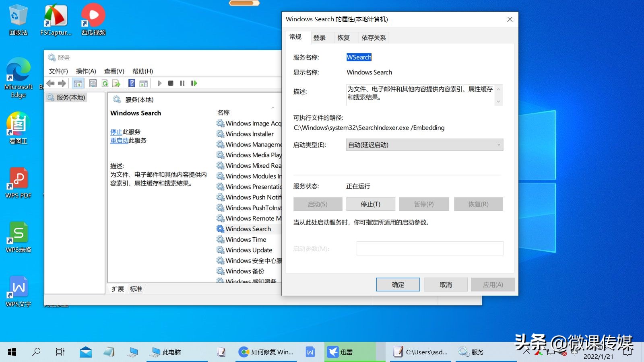Open the WPS Writer icon on the taskbar
Screen dimensions: 644x362
(x=310, y=352)
